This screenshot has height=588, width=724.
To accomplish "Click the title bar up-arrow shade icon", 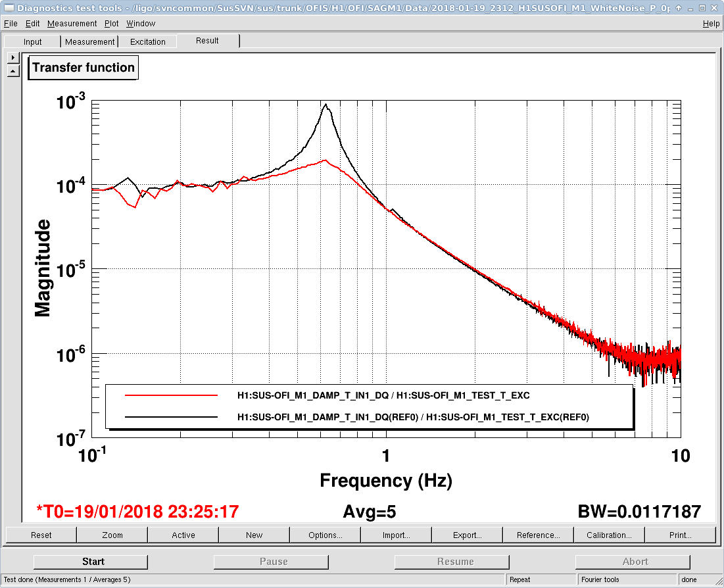I will (678, 8).
